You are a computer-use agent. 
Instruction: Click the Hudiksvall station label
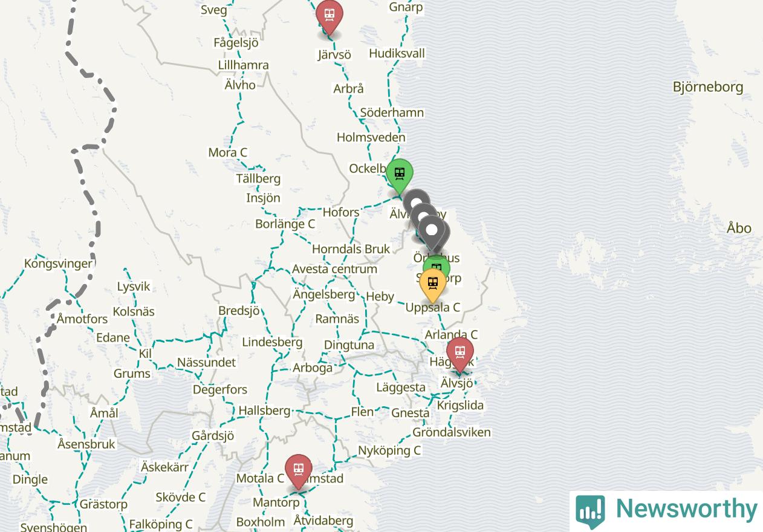pyautogui.click(x=397, y=53)
